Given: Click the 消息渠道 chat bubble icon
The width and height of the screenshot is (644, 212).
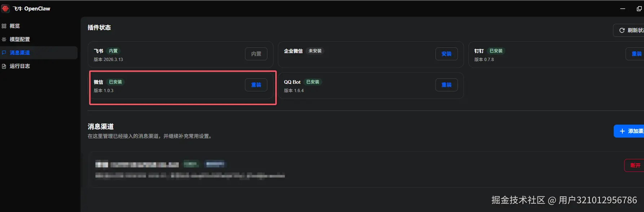Looking at the screenshot, I should [x=4, y=53].
